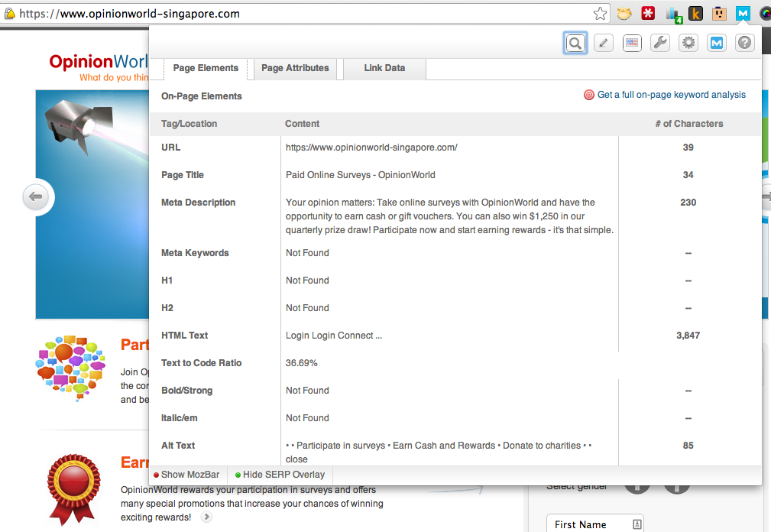Click the 'Tag/Location' column header

coord(189,124)
